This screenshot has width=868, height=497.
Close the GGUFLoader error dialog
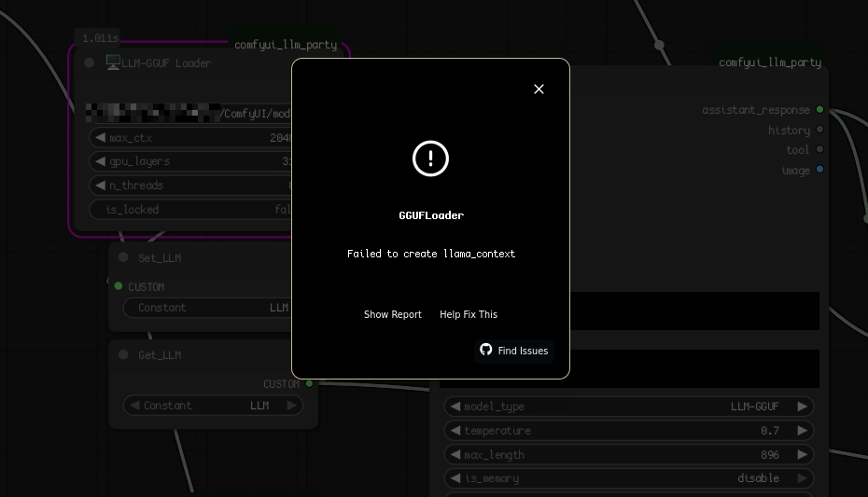(x=539, y=89)
